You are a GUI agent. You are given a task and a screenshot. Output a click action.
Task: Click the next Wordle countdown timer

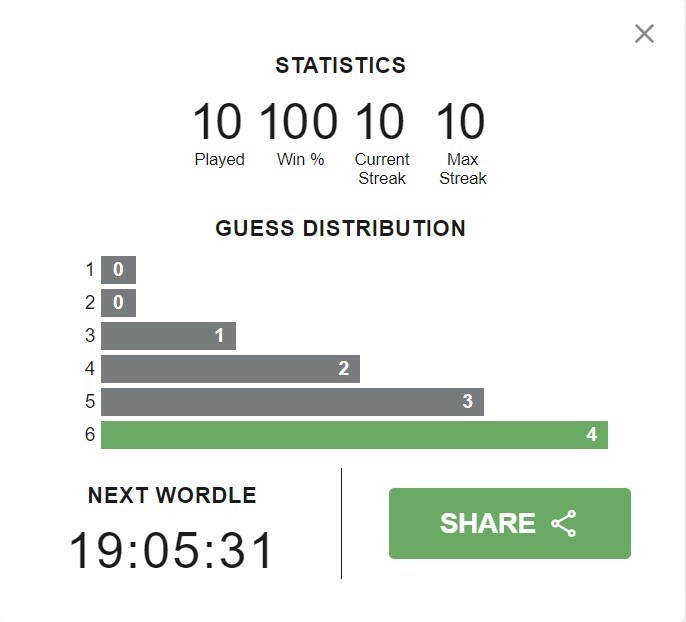(x=171, y=550)
